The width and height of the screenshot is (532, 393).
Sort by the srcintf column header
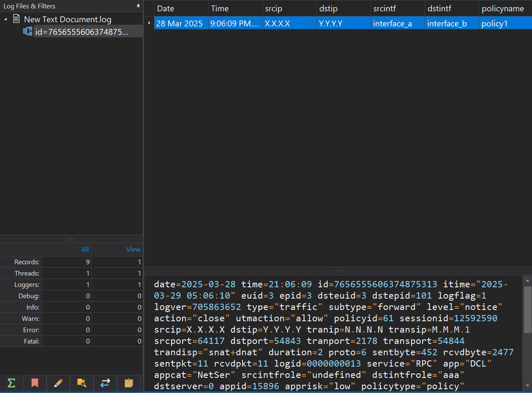click(x=397, y=8)
